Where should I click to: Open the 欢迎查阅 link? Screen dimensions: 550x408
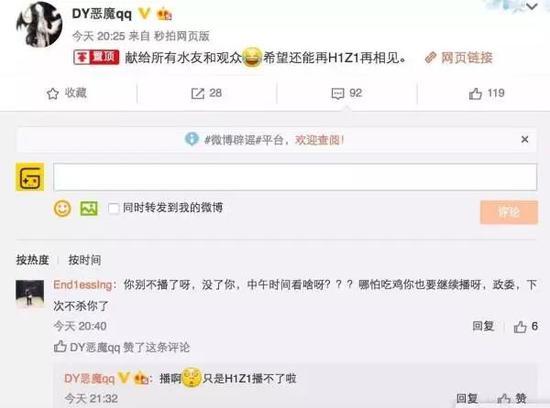[319, 140]
